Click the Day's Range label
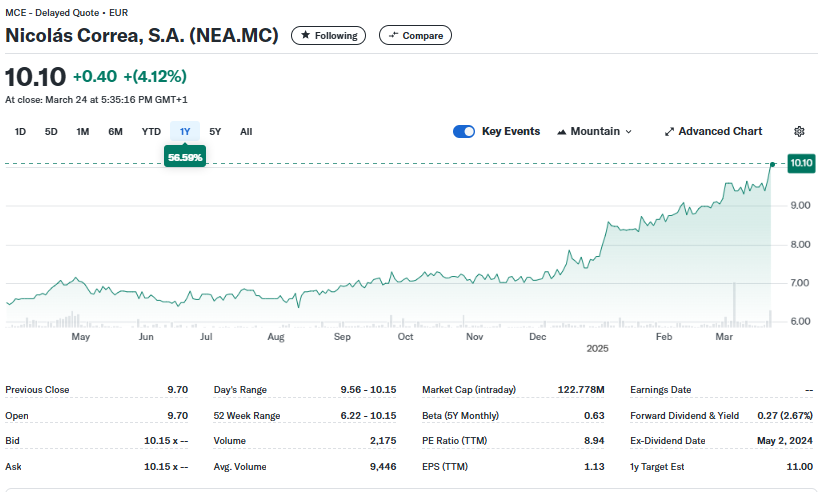 240,390
